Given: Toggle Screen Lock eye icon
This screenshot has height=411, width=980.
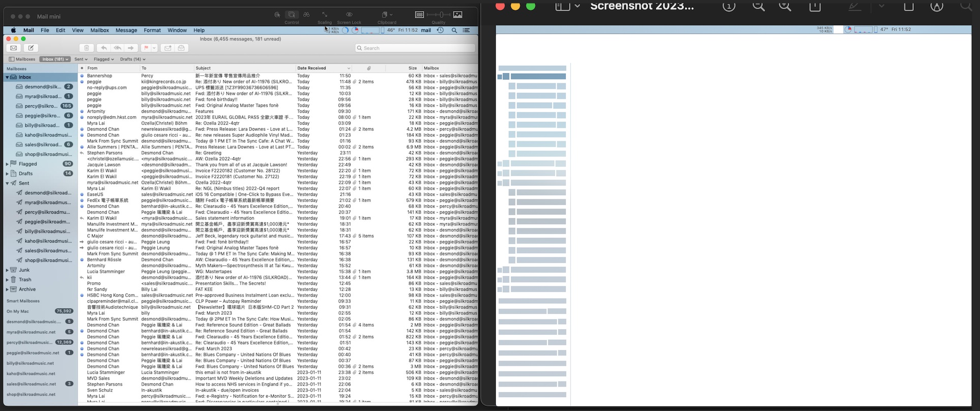Looking at the screenshot, I should click(x=349, y=15).
